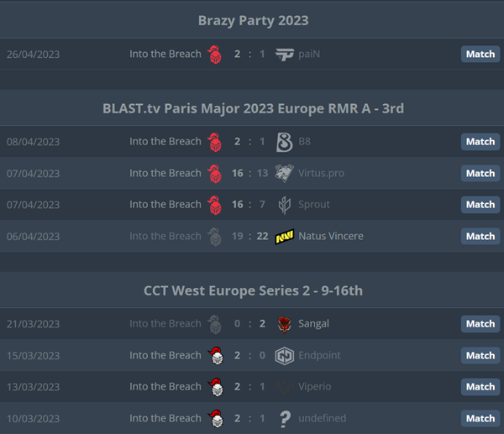Click the Natus Vincere team name
This screenshot has width=504, height=434.
(x=331, y=236)
